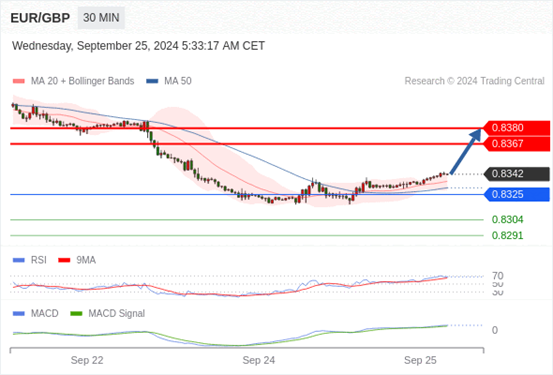Click the MACD Signal legend swatch
553x375 pixels.
coord(76,314)
